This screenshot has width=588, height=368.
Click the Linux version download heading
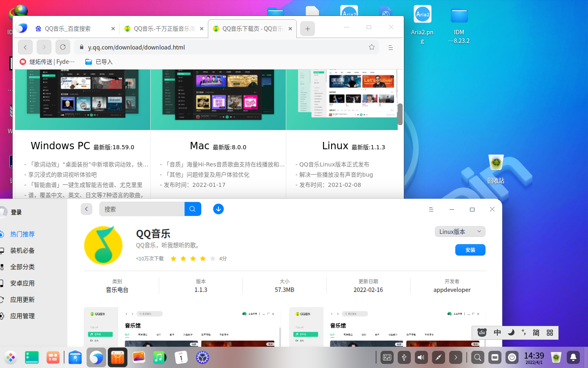pyautogui.click(x=335, y=146)
